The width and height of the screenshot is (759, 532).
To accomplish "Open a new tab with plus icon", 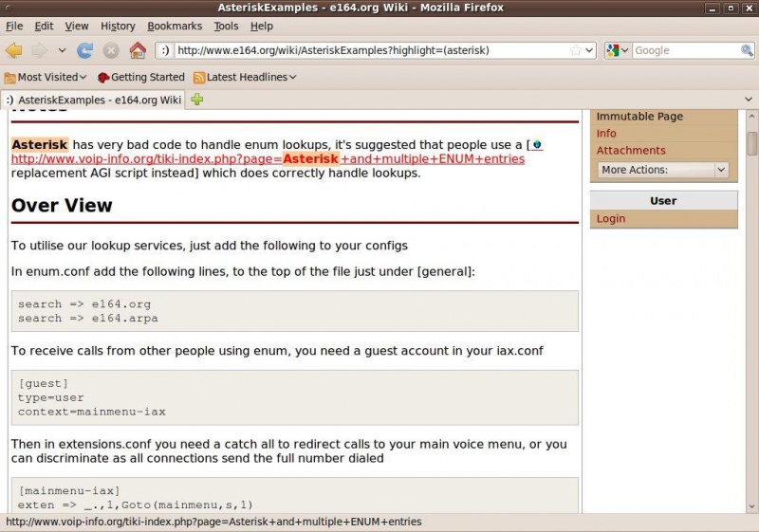I will 197,100.
